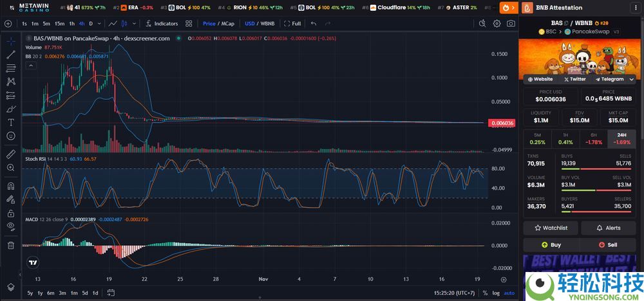Open the D timeframe dropdown chevron
Viewport: 644px width, 301px height.
[99, 23]
